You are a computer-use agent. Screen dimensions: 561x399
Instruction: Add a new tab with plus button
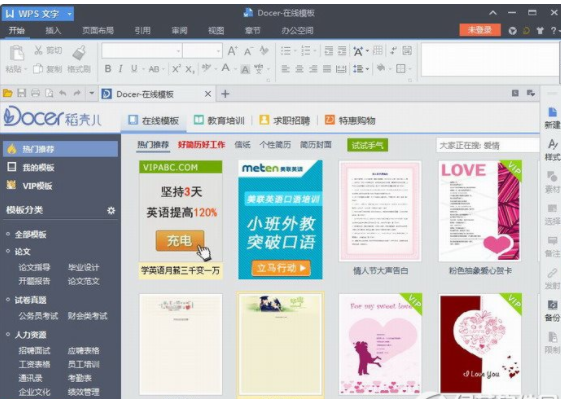tap(225, 94)
